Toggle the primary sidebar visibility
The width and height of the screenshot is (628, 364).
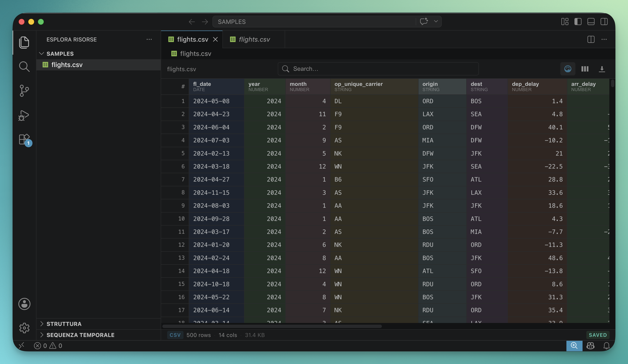(x=578, y=22)
